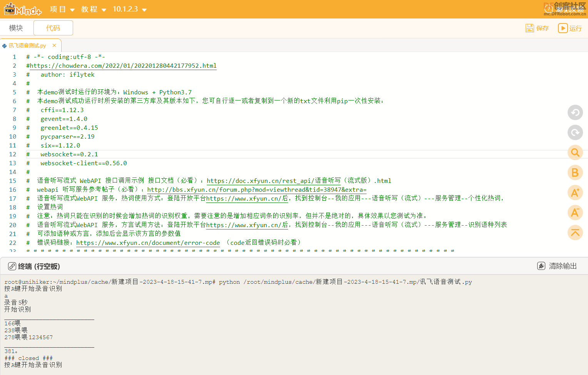Click the terminal output '166喂'
The height and width of the screenshot is (375, 588).
click(x=12, y=323)
